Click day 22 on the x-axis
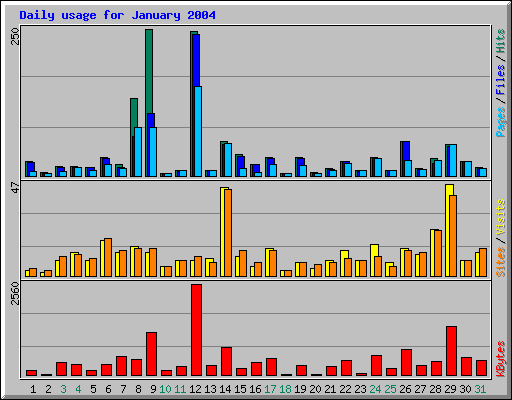The image size is (512, 400). point(345,389)
